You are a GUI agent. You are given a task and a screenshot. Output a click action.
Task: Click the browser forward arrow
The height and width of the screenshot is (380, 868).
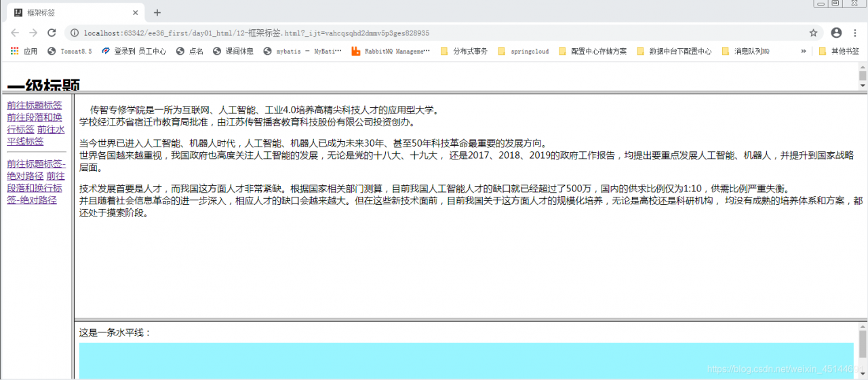(x=33, y=33)
